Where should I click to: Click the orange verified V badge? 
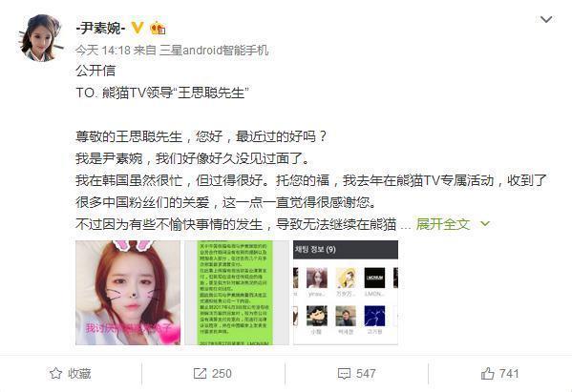click(138, 28)
